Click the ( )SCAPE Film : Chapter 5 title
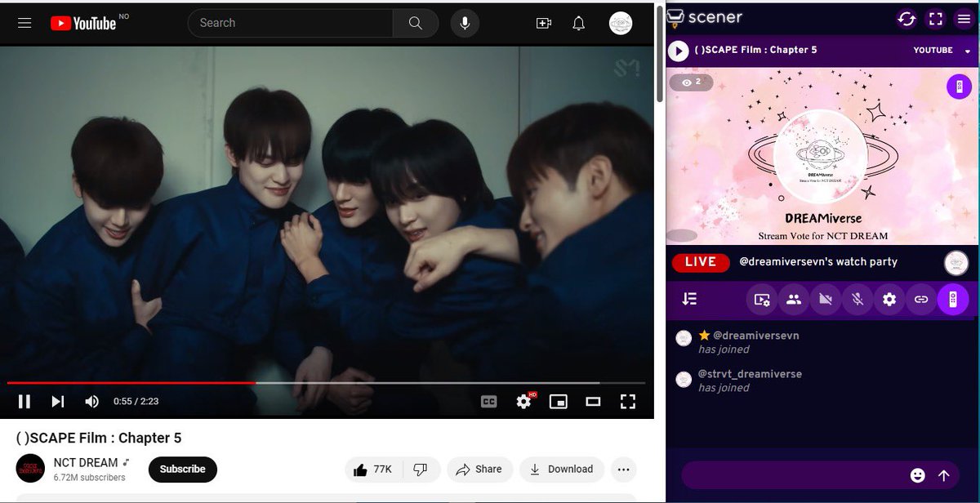 (99, 438)
